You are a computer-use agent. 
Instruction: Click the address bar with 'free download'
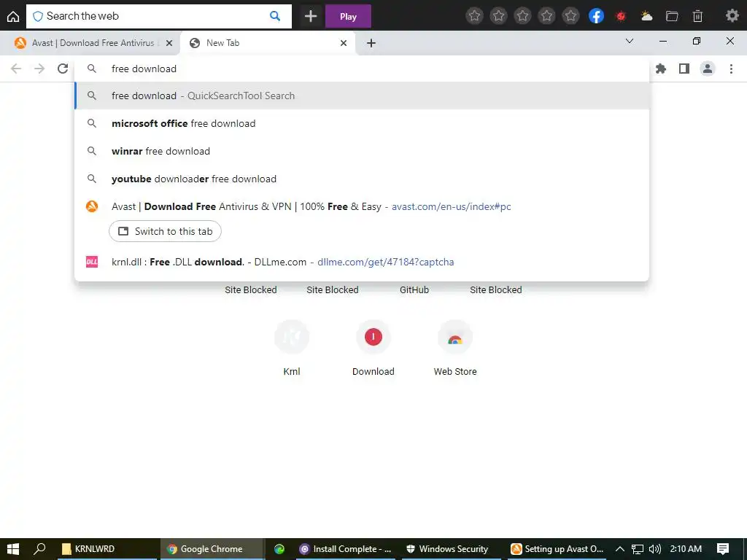(362, 69)
